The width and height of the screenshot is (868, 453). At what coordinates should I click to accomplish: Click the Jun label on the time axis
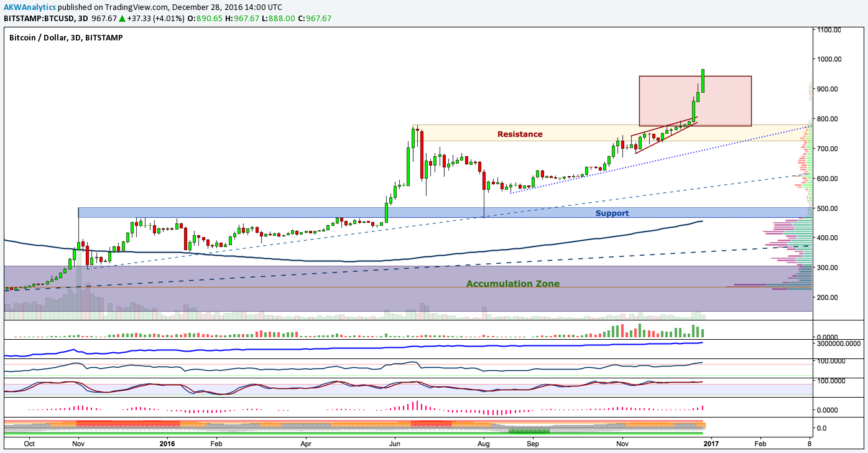click(395, 444)
